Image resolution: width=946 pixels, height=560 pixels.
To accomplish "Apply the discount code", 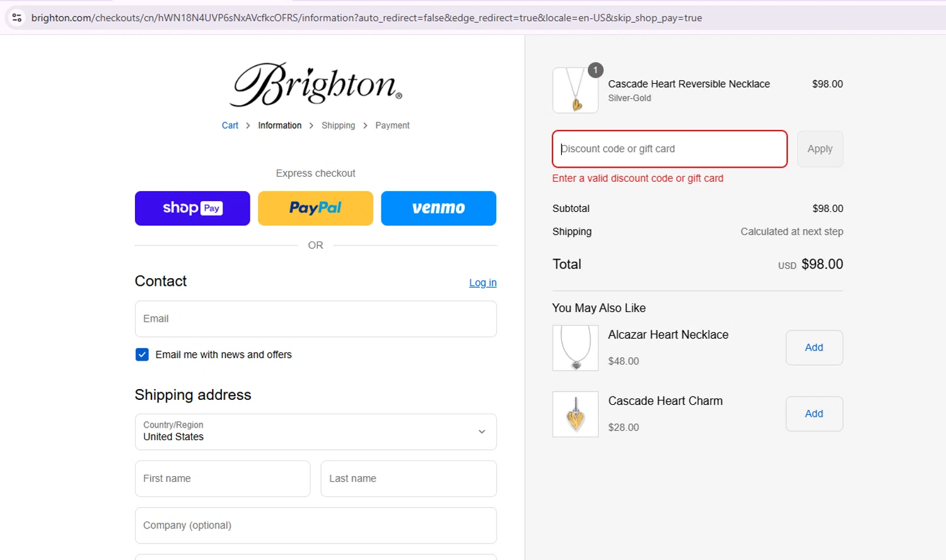I will [820, 149].
